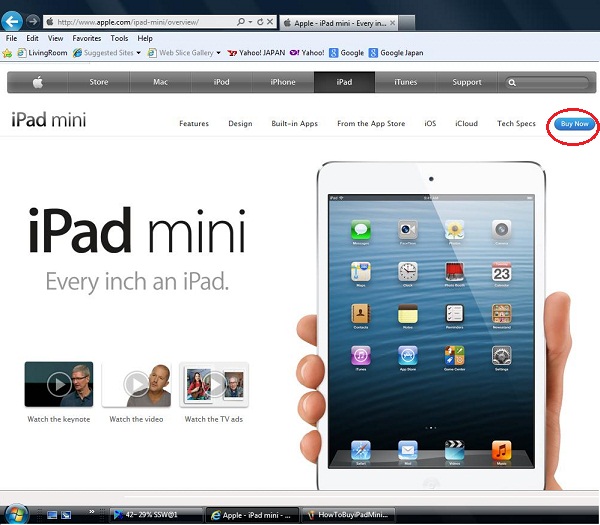The image size is (600, 525).
Task: Click Calendar 23 icon on iPad image
Action: (502, 272)
